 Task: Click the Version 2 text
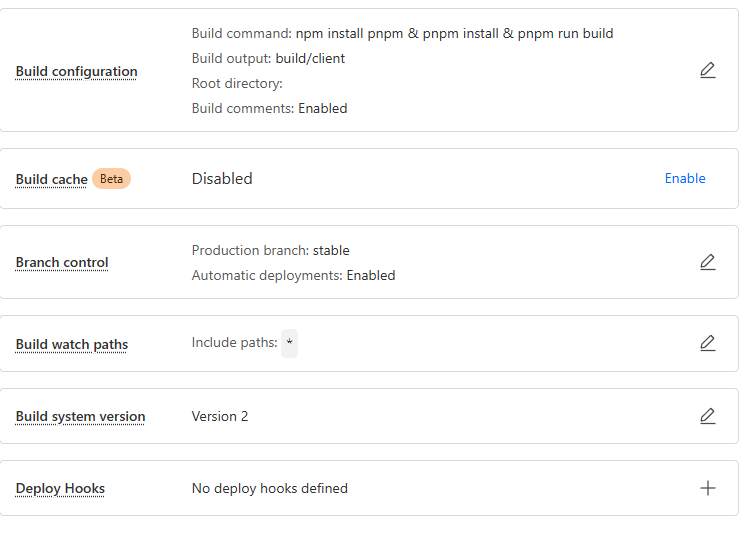pyautogui.click(x=220, y=416)
